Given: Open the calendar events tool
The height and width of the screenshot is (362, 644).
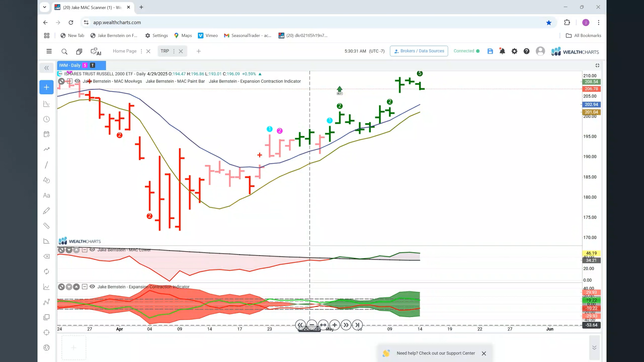Looking at the screenshot, I should click(47, 134).
